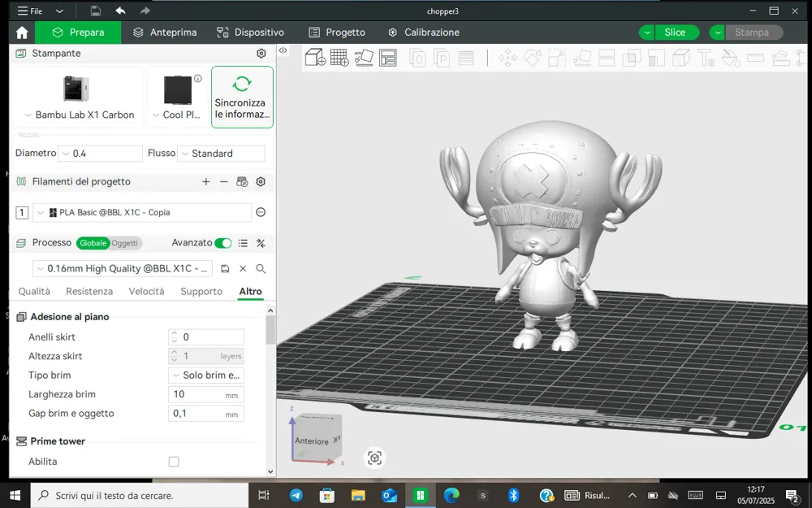This screenshot has height=508, width=812.
Task: Open the Qualità settings tab
Action: 34,291
